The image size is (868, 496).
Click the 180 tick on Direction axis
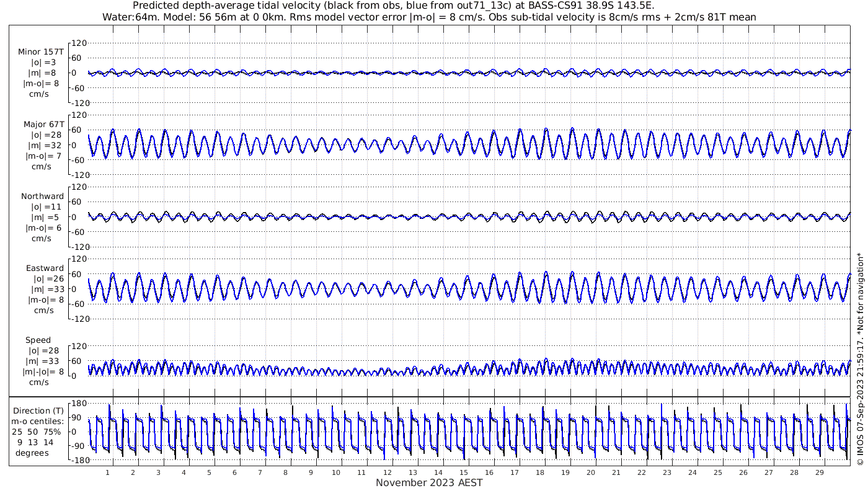point(78,403)
